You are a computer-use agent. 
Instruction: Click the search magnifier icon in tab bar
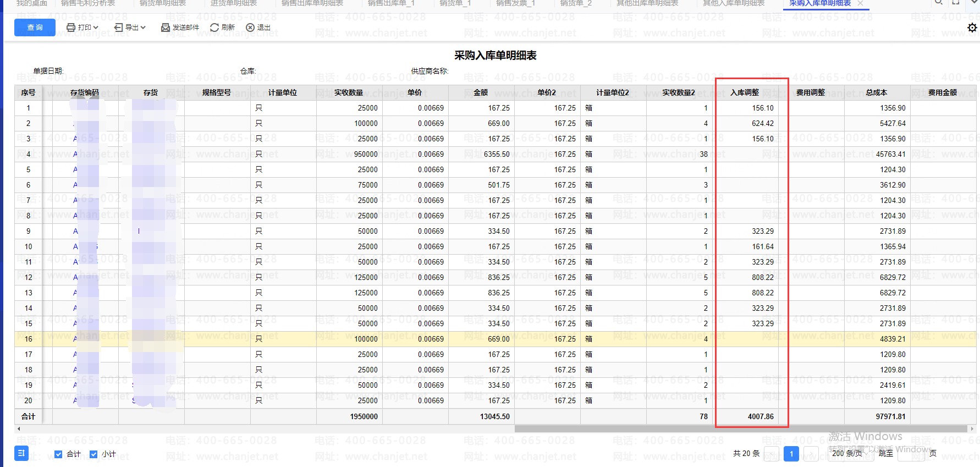tap(939, 3)
